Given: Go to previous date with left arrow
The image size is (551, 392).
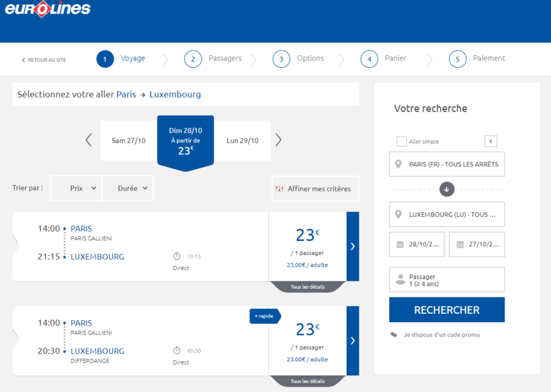Looking at the screenshot, I should tap(88, 140).
